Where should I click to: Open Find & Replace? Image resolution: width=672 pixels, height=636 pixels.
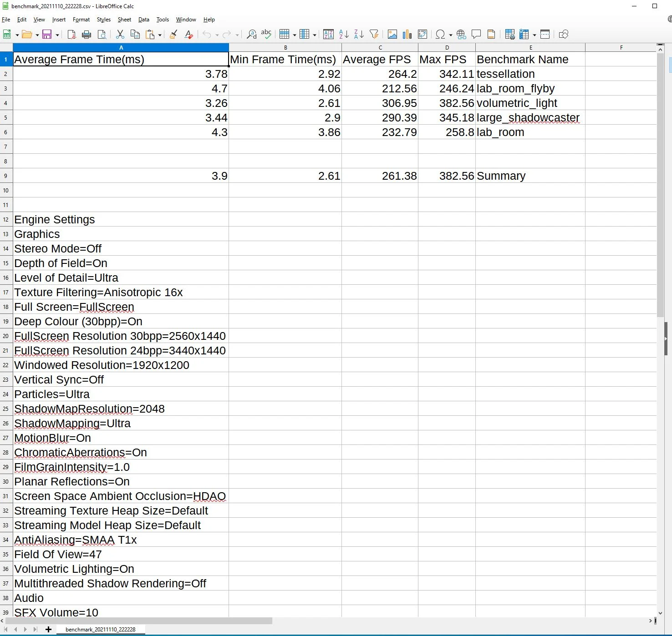[x=251, y=35]
